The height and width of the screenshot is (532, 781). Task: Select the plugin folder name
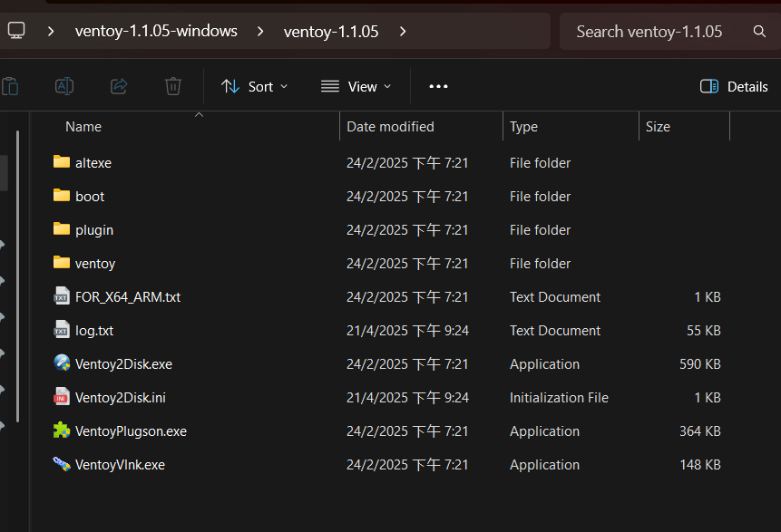[x=94, y=230]
